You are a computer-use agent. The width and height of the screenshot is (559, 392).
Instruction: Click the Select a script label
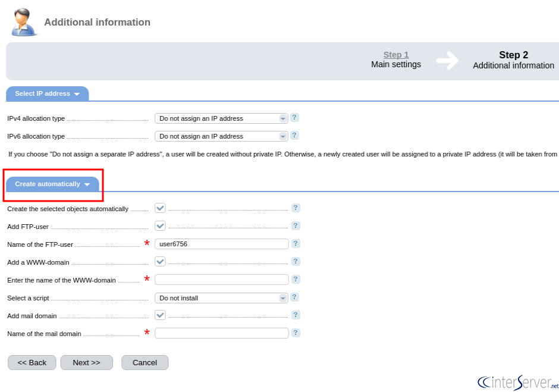point(28,298)
